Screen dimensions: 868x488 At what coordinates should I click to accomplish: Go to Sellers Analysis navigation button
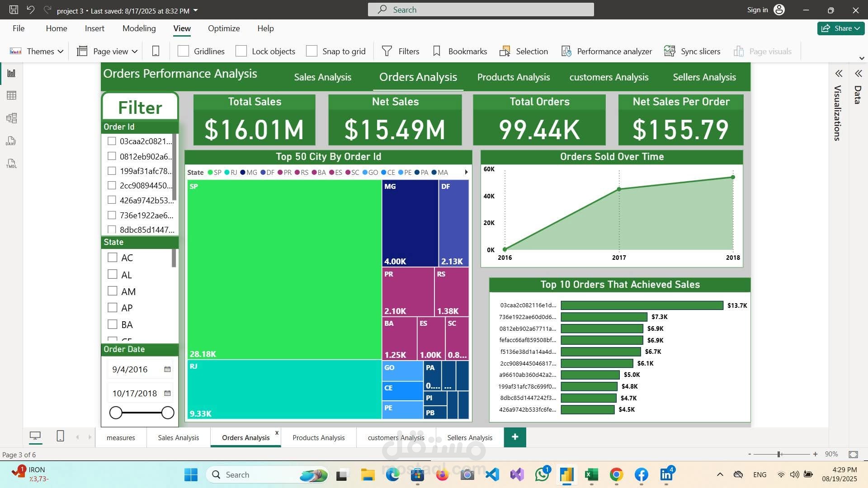[x=704, y=77]
